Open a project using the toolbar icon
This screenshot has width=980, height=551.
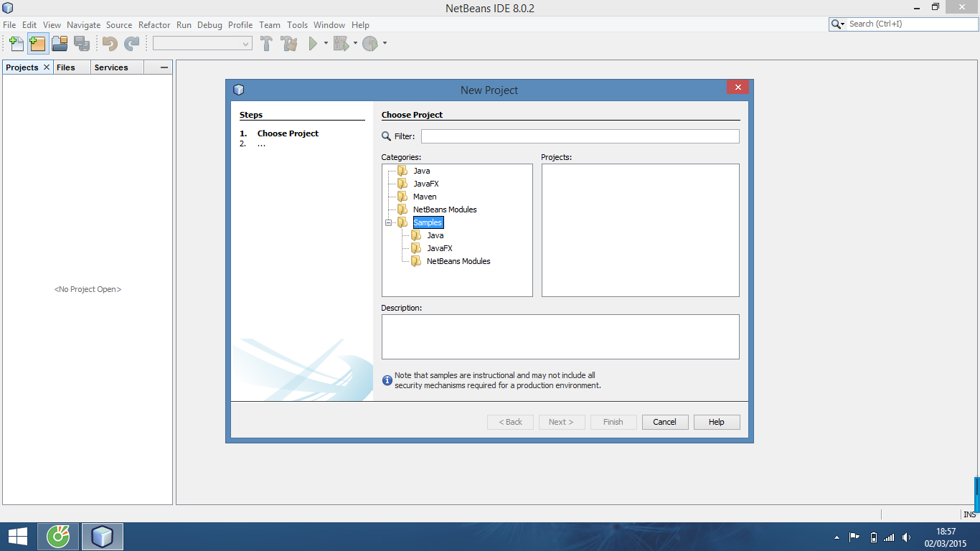[x=60, y=43]
